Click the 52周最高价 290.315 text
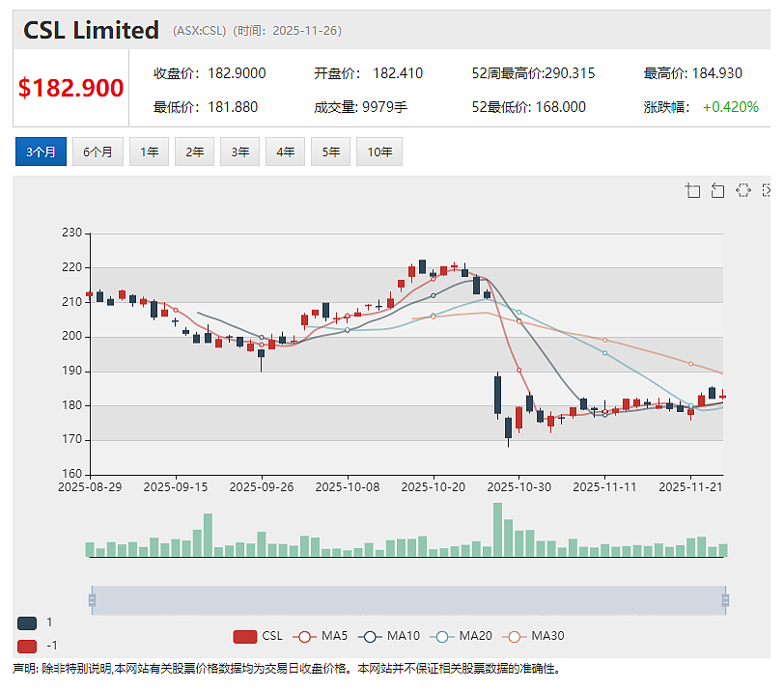 point(534,73)
